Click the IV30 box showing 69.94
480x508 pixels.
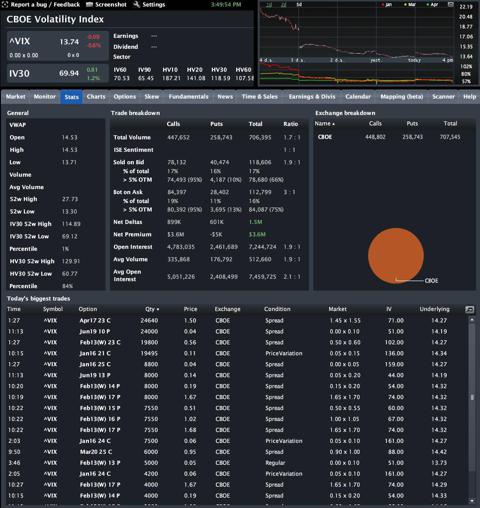58,73
